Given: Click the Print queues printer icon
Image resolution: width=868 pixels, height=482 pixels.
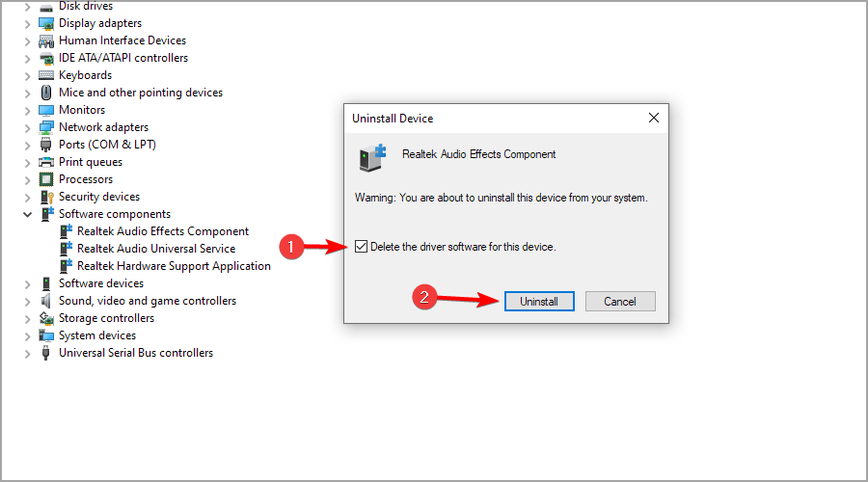Looking at the screenshot, I should 46,162.
